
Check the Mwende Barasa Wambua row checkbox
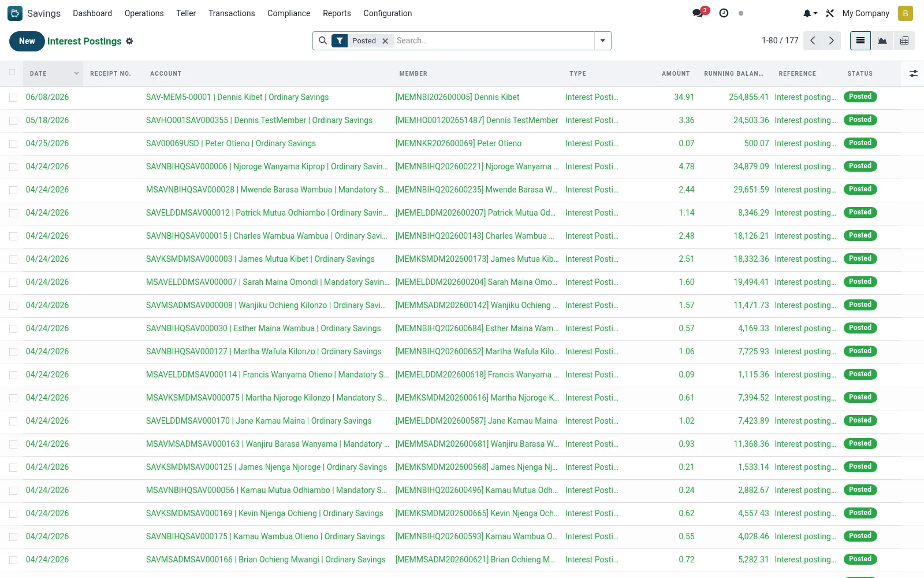(x=13, y=190)
